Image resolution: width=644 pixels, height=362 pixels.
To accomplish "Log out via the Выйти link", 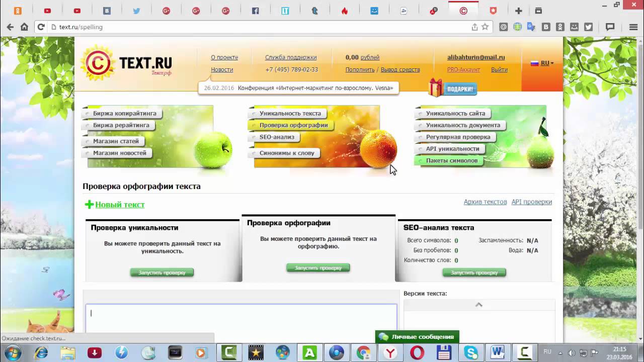I will (x=499, y=70).
